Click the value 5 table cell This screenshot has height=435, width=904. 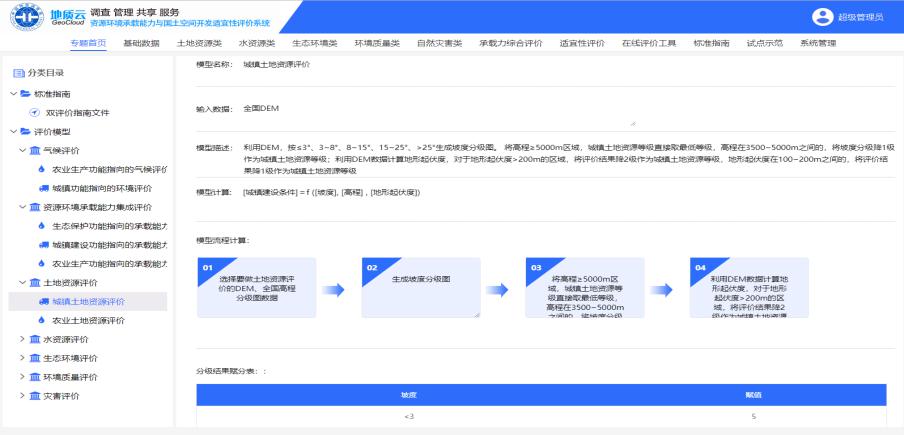[x=754, y=416]
